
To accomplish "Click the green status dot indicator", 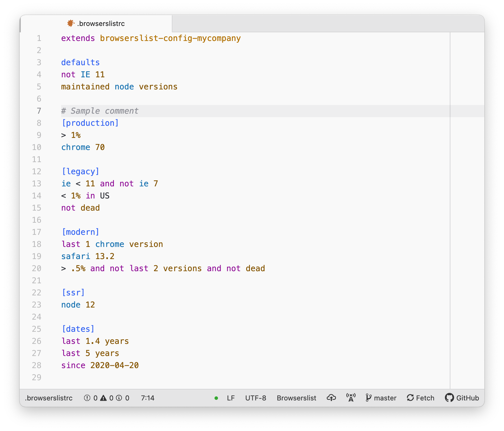I will 216,398.
